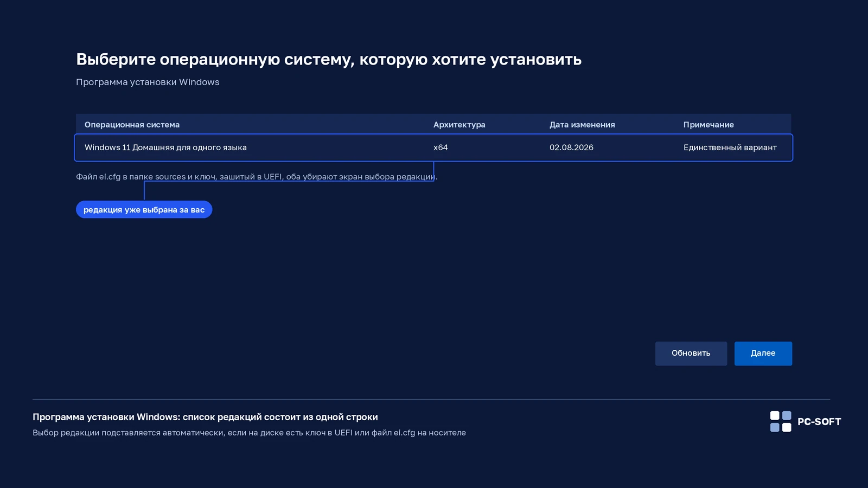868x488 pixels.
Task: Select Windows 11 Домашняя для одного языка row
Action: click(x=433, y=147)
